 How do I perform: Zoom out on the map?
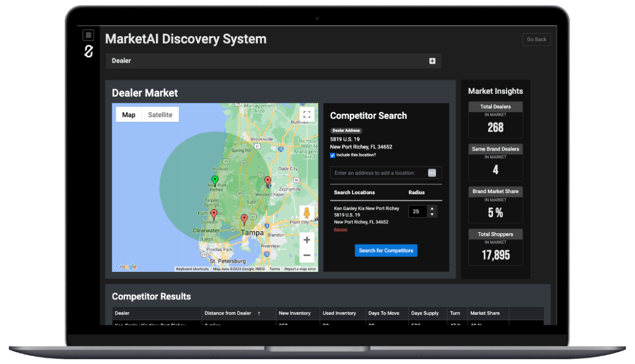click(x=307, y=256)
